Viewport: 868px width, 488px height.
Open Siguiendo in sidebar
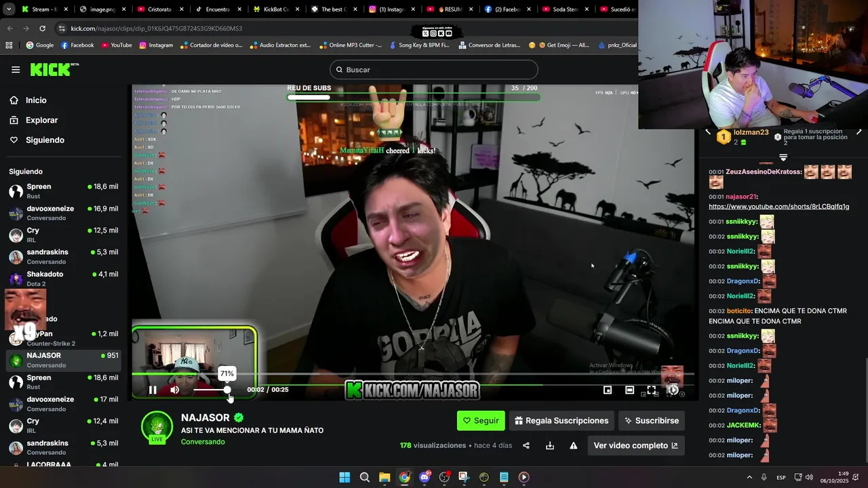tap(45, 140)
